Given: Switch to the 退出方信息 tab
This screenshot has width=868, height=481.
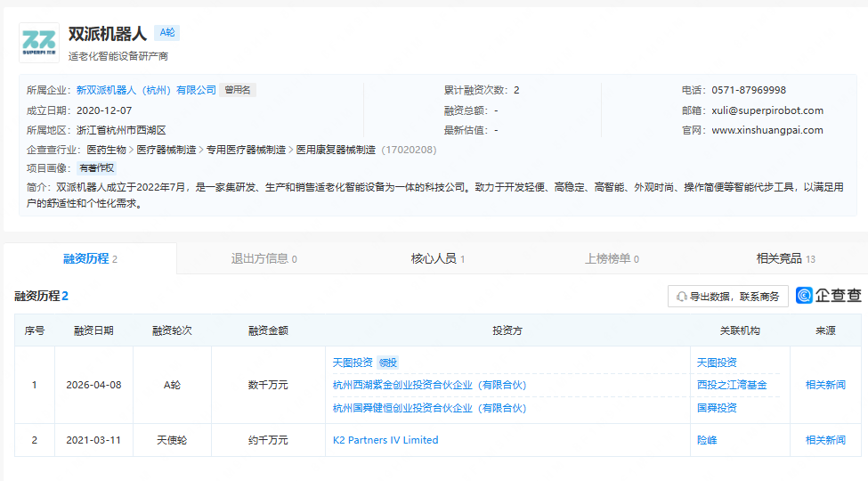Looking at the screenshot, I should (x=264, y=258).
